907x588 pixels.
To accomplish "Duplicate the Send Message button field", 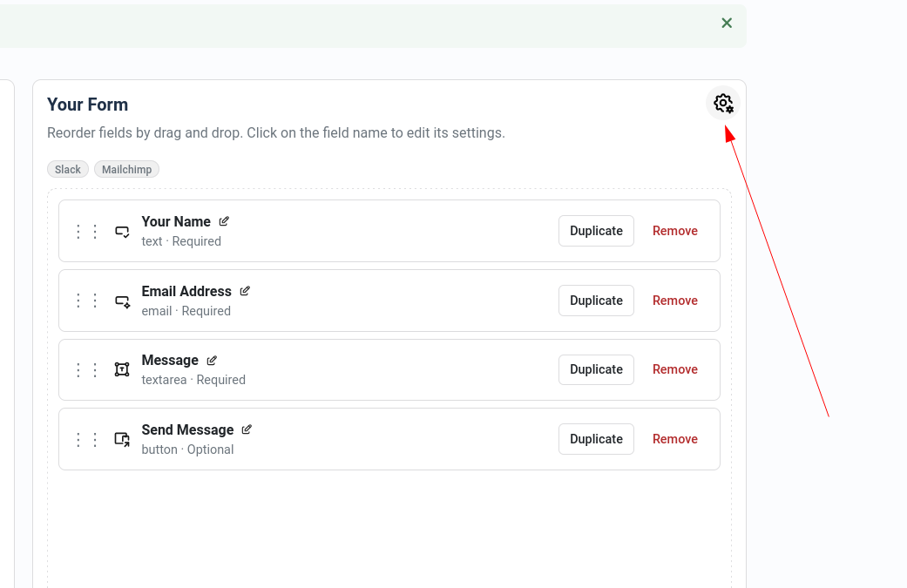I will [596, 439].
